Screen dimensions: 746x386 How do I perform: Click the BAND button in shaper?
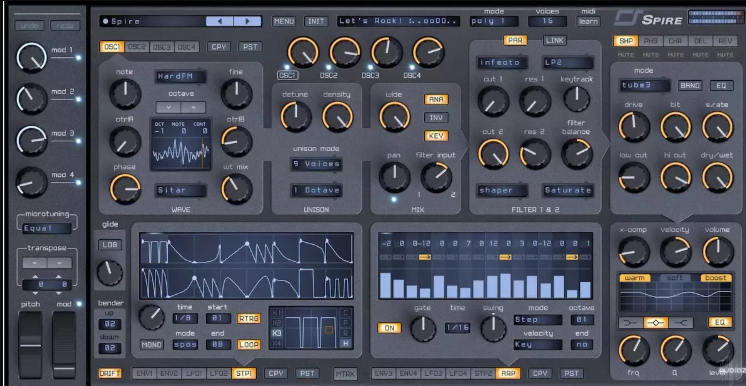[x=690, y=86]
